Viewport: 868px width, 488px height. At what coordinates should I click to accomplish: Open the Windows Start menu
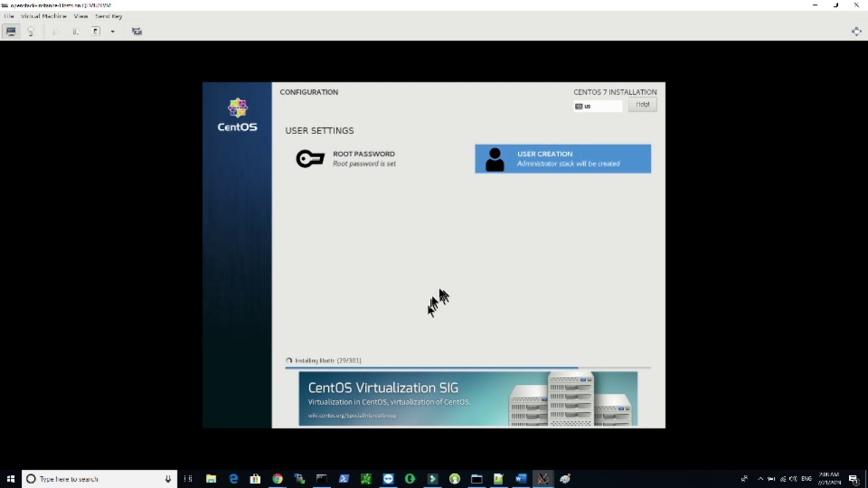[x=11, y=479]
